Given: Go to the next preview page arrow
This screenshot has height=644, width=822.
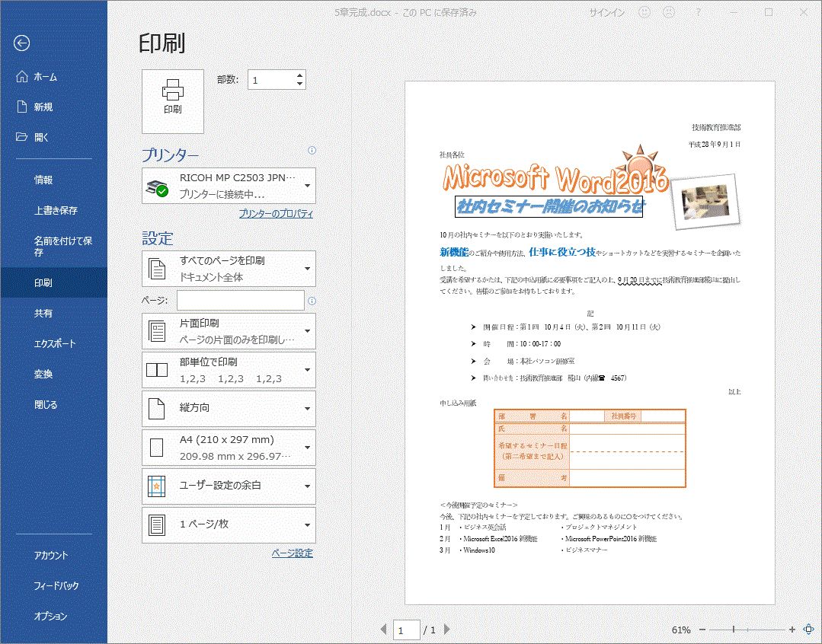Looking at the screenshot, I should [x=447, y=630].
